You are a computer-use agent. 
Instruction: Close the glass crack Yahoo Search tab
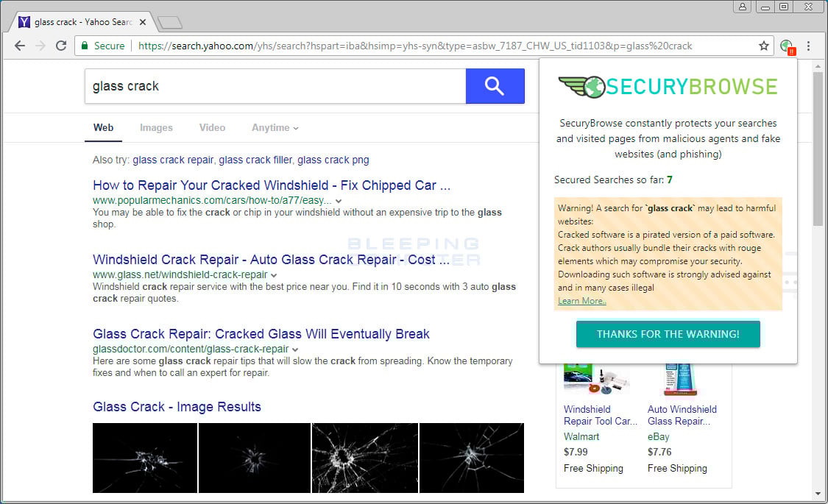point(143,22)
